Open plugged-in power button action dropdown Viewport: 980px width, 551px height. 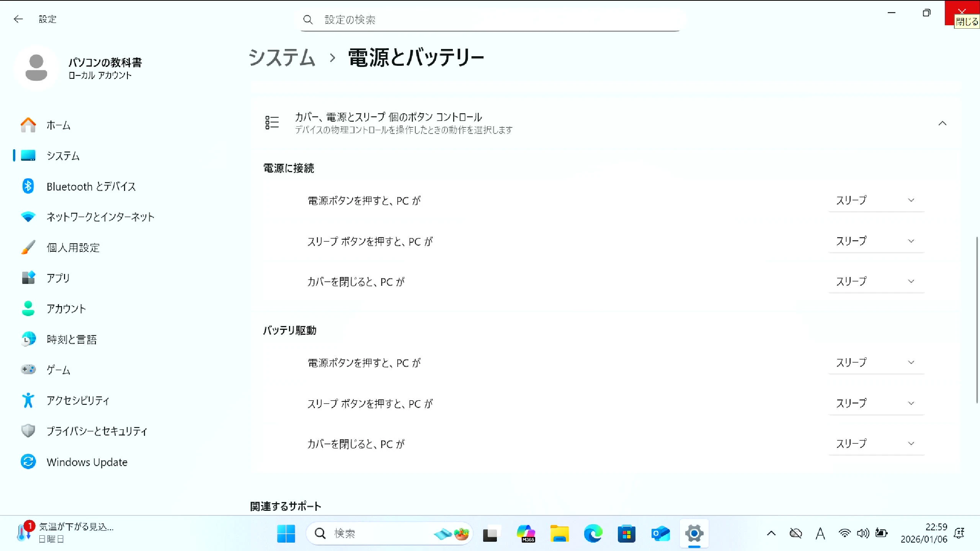click(x=876, y=200)
